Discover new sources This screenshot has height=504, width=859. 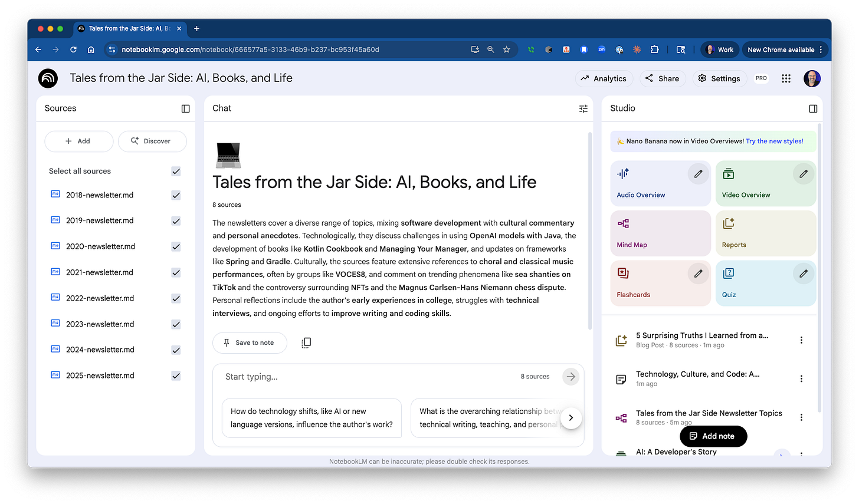coord(152,141)
